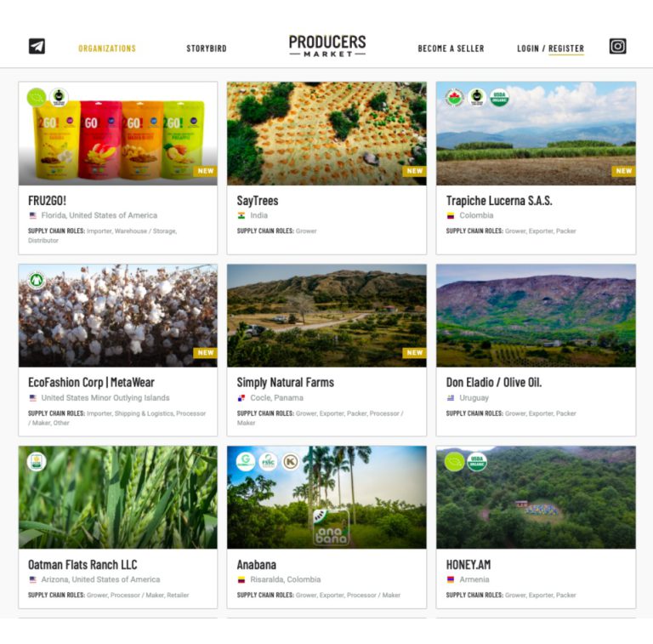Click the FSSC badge on Anabana image

pos(268,462)
